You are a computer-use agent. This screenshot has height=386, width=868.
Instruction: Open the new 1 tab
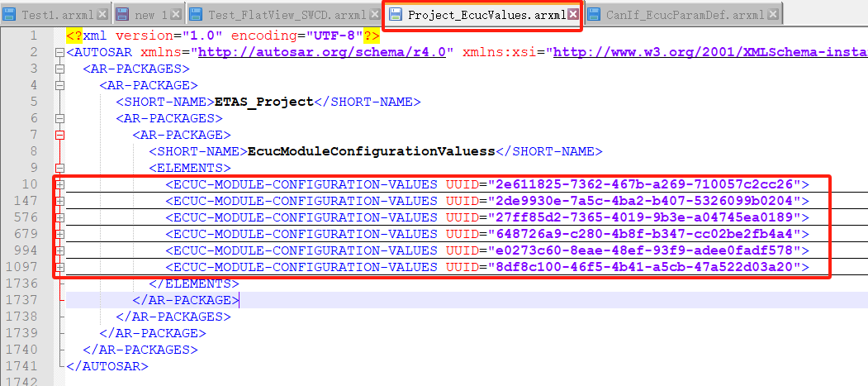coord(149,14)
